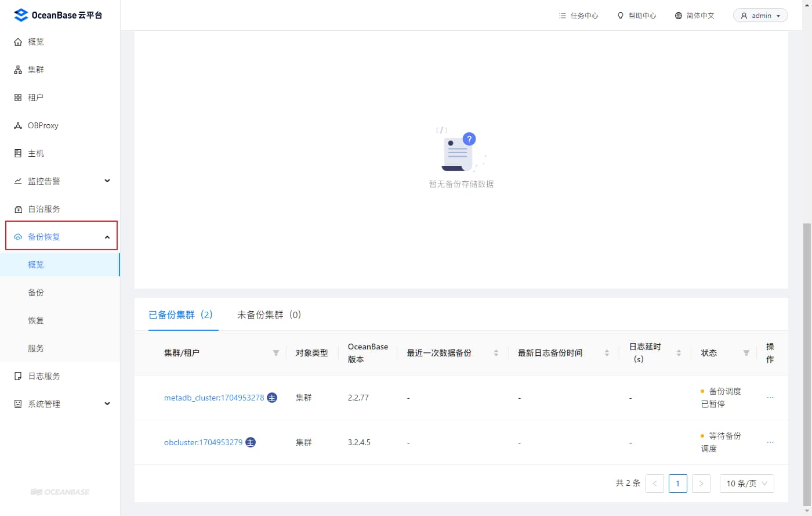This screenshot has width=812, height=516.
Task: Click the 主 badge next to obcluster
Action: point(251,442)
